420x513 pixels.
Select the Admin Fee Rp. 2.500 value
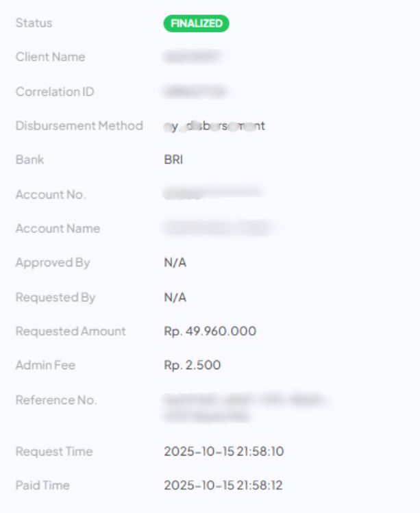pos(192,365)
